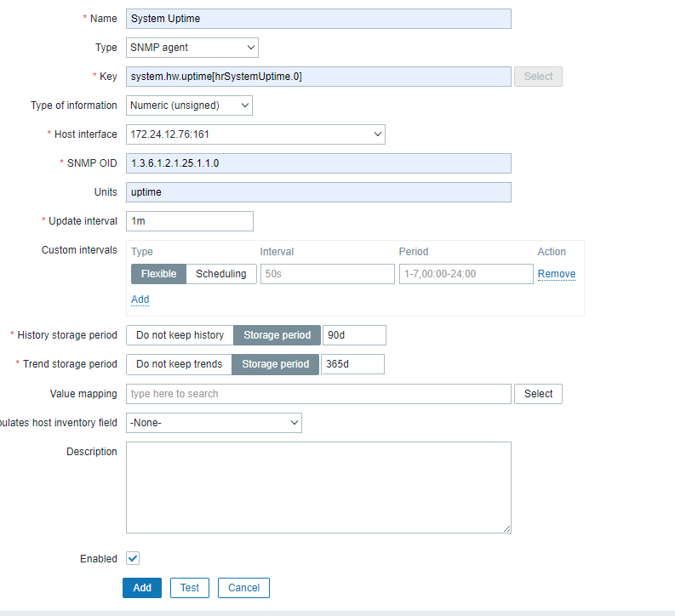Uncheck the Enabled checkbox
Viewport: 675px width, 616px height.
pos(133,558)
